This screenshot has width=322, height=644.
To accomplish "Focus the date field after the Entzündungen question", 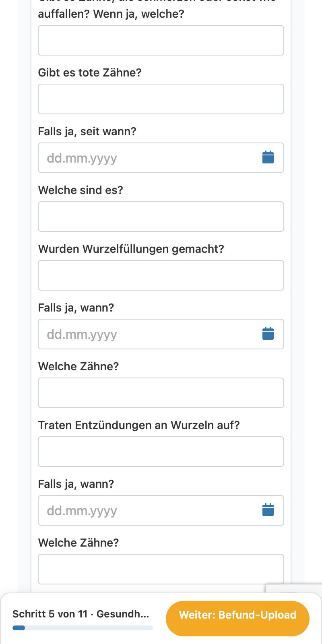I will click(x=161, y=510).
